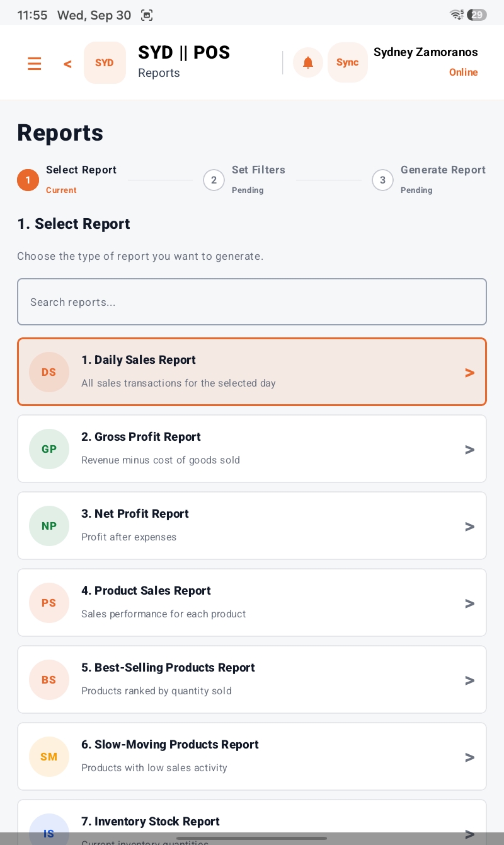The height and width of the screenshot is (845, 504).
Task: Select '2. Gross Profit Report' title
Action: (141, 437)
